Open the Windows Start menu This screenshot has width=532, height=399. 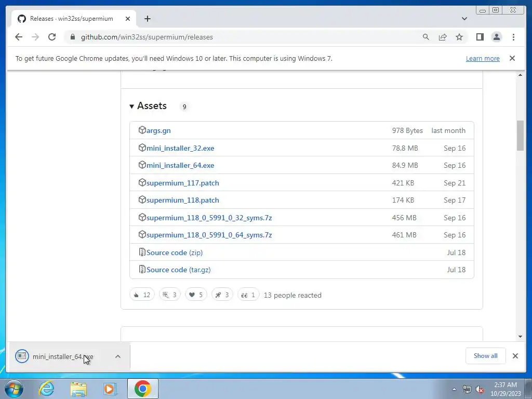14,389
